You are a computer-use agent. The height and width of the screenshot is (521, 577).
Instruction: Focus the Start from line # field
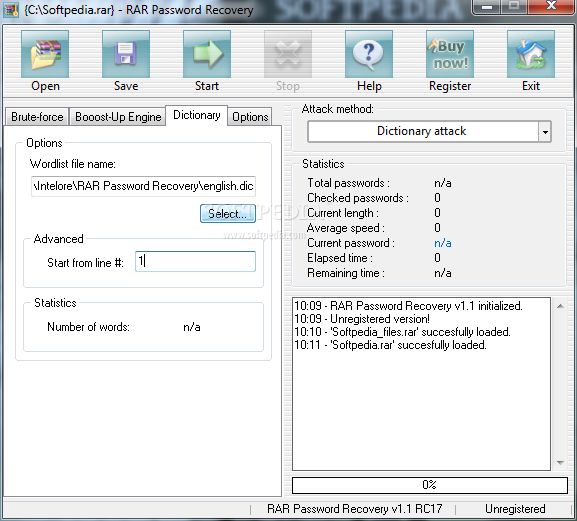(x=195, y=262)
